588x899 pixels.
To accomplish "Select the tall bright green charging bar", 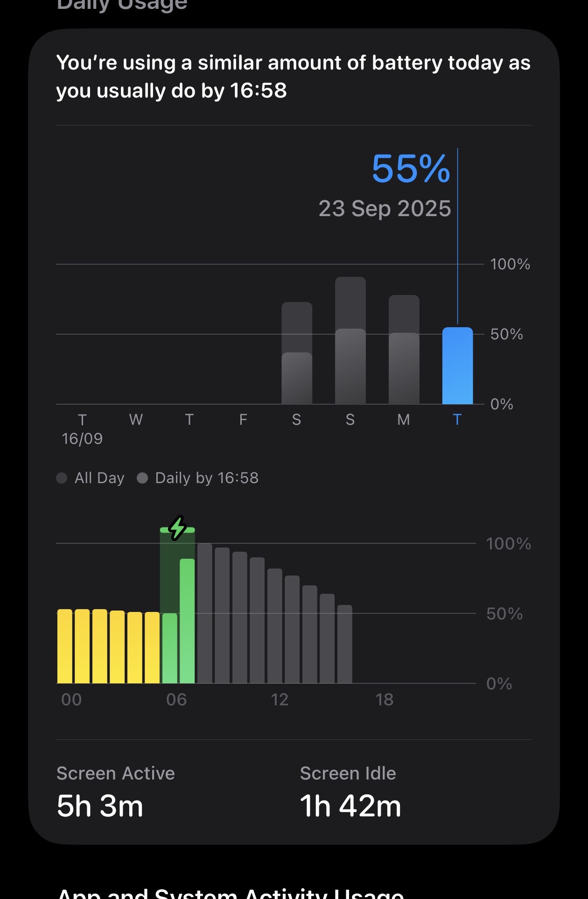I will coord(187,621).
